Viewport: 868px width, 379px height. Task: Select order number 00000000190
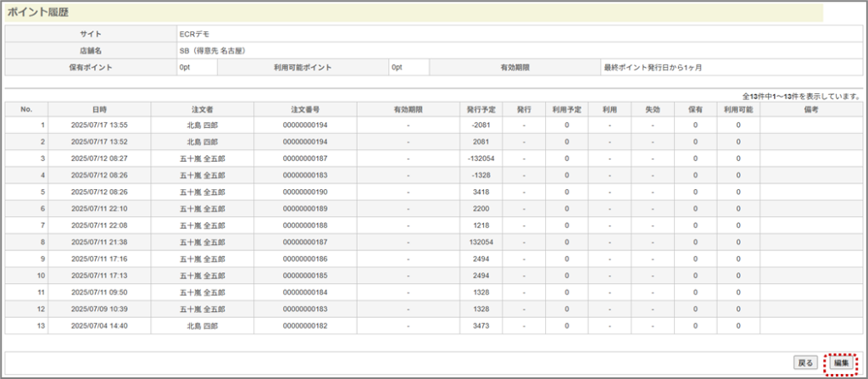tap(305, 192)
